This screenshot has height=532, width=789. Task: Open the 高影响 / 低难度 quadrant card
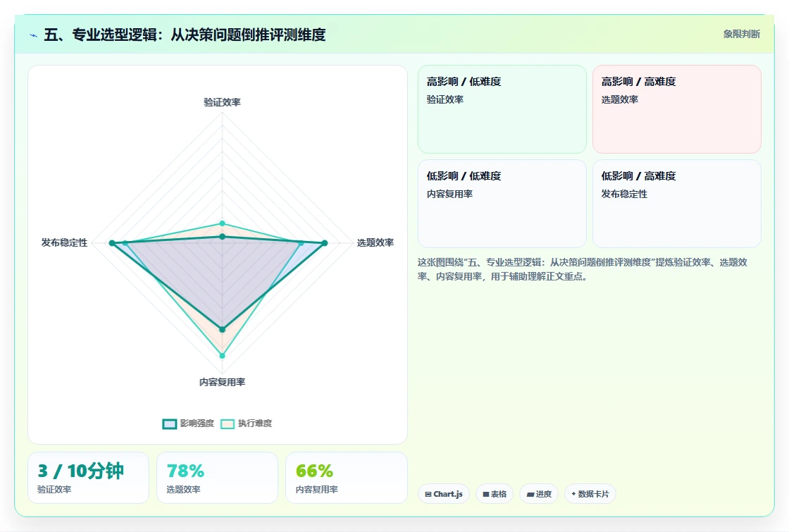[502, 109]
